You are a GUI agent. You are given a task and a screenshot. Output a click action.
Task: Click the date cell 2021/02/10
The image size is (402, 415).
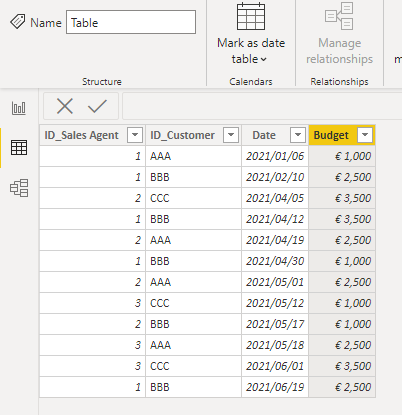click(275, 177)
